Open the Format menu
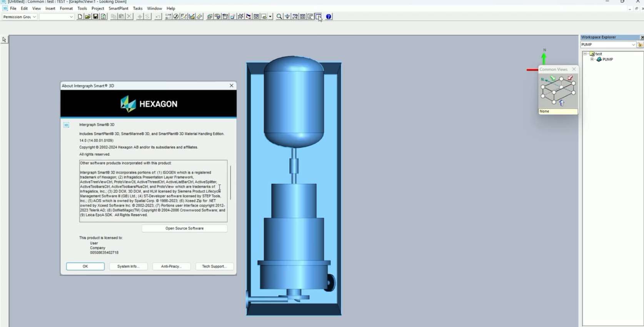The width and height of the screenshot is (644, 327). [x=66, y=8]
